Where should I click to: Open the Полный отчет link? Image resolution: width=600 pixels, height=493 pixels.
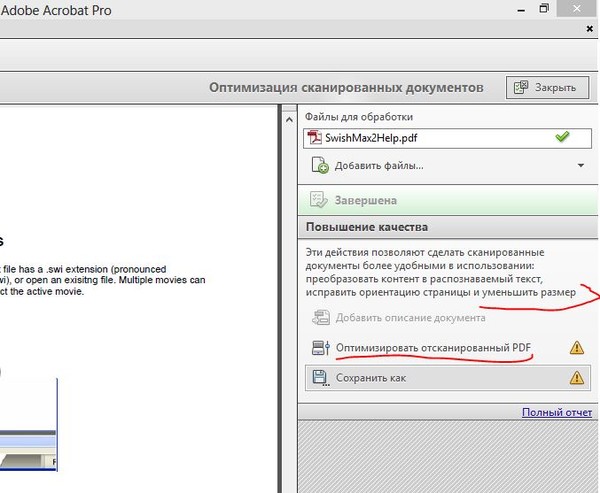(x=557, y=412)
